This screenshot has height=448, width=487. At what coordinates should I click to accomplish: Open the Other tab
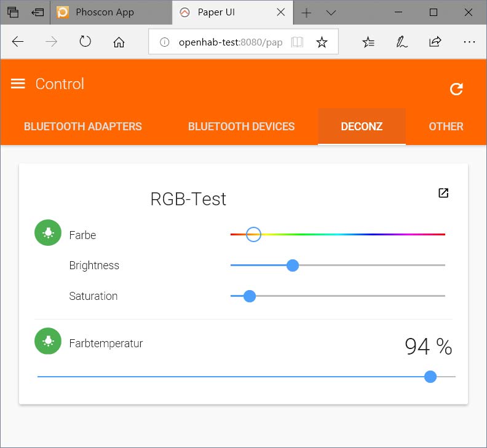coord(446,127)
